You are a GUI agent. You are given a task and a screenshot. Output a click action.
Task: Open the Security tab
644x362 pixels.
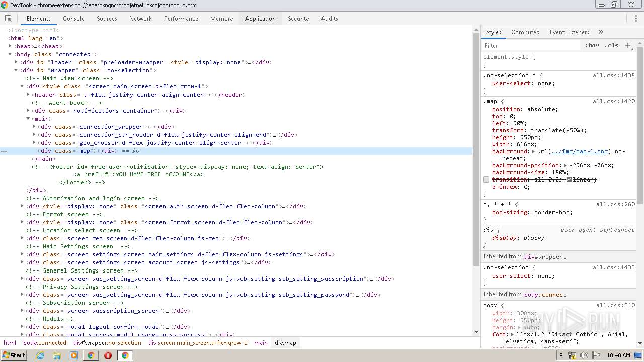[x=298, y=19]
